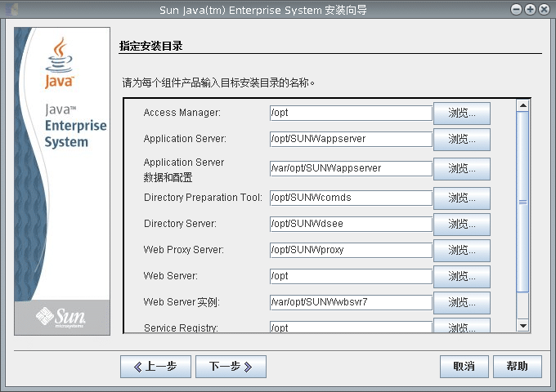Click the 'Directory Server:' label
Screen dimensions: 556x392
[180, 224]
